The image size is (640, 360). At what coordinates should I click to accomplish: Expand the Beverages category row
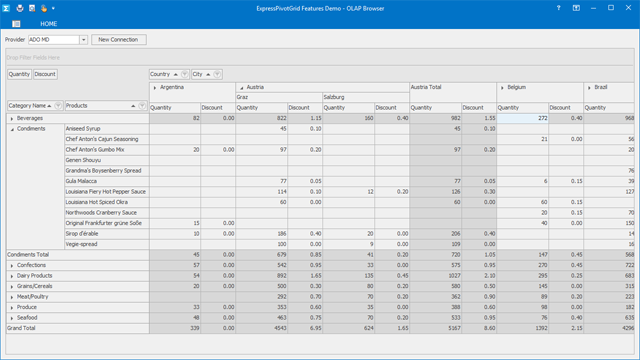12,118
